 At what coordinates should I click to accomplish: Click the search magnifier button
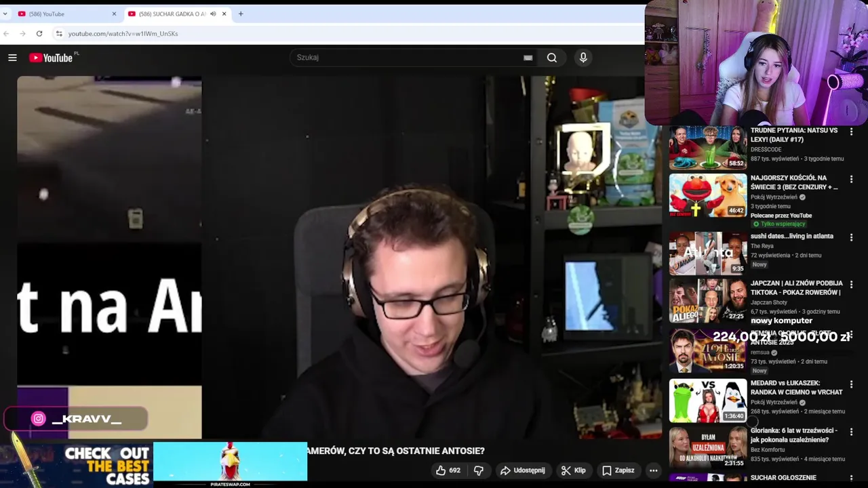(x=552, y=58)
